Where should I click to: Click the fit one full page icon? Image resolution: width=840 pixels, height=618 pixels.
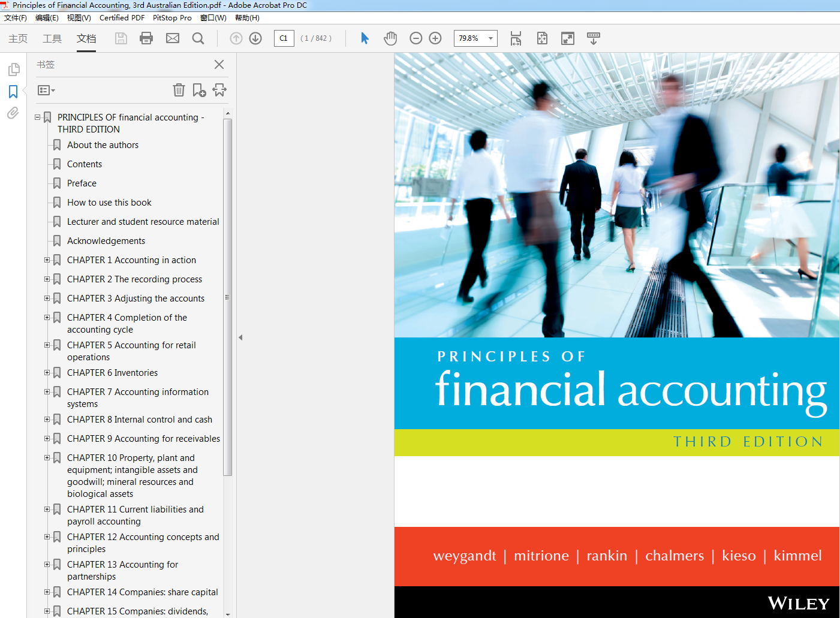(x=542, y=38)
